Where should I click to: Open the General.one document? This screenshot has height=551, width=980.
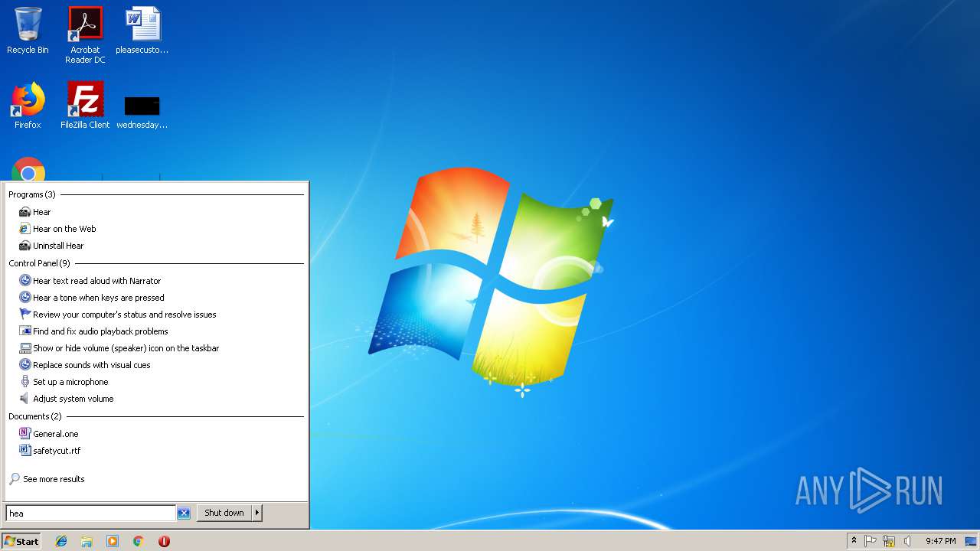[x=55, y=434]
